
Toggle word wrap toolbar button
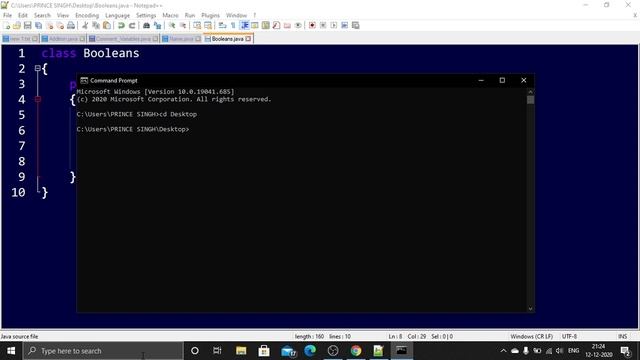click(x=222, y=25)
